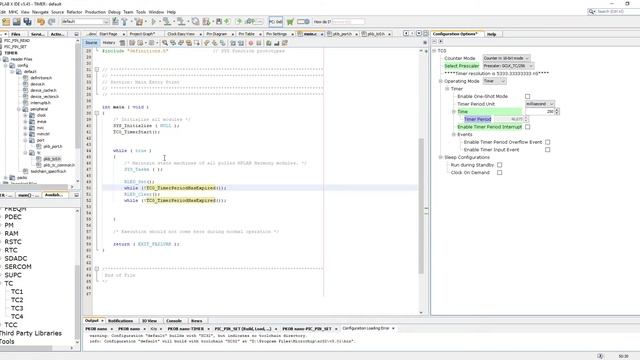The height and width of the screenshot is (360, 640).
Task: Click the definitions.h header file icon
Action: (x=26, y=78)
